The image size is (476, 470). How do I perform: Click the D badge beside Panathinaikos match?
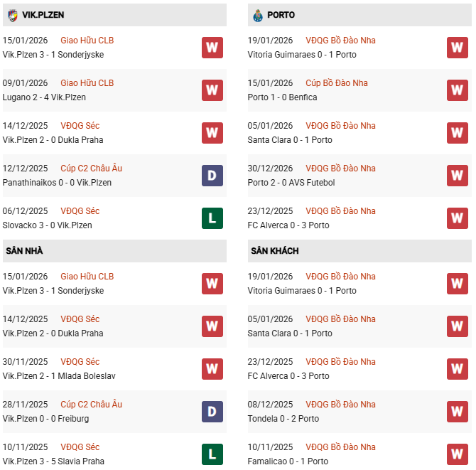click(x=212, y=176)
